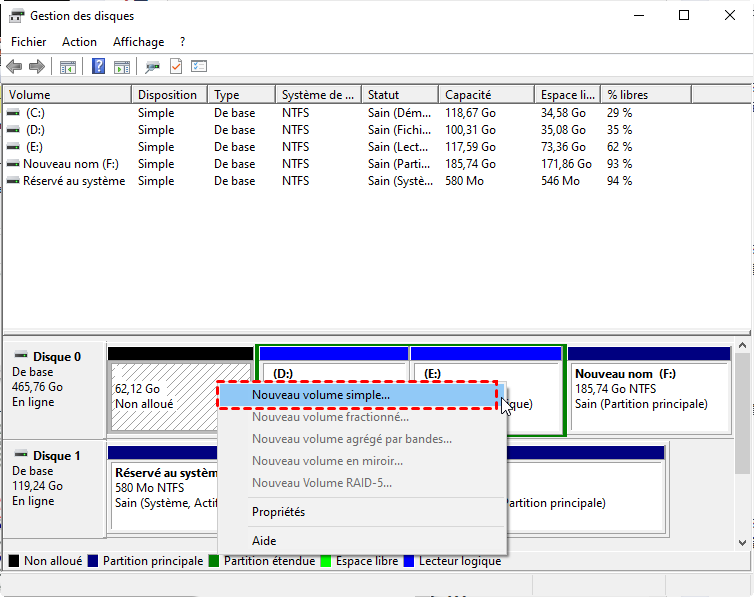Click the scroll up arrow in disk pane
754x597 pixels.
(742, 346)
